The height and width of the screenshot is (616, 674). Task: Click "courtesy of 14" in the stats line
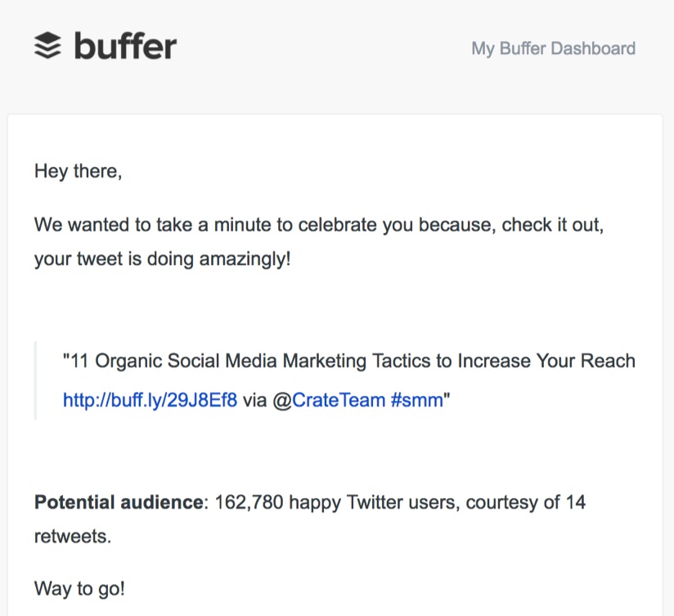pyautogui.click(x=526, y=502)
